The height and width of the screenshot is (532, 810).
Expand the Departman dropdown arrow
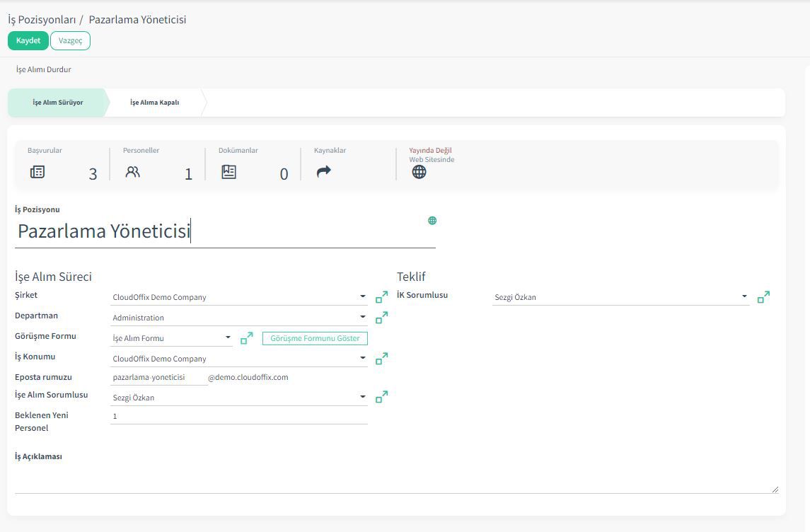(363, 317)
